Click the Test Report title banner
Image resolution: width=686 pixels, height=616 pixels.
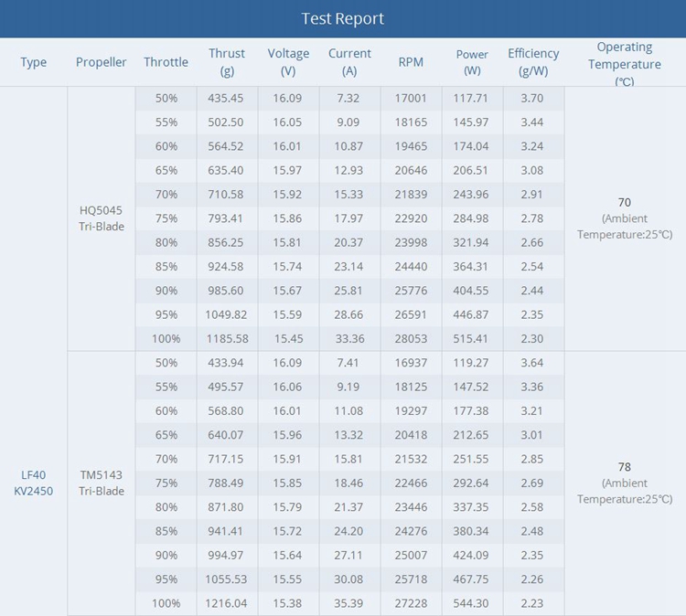(343, 18)
